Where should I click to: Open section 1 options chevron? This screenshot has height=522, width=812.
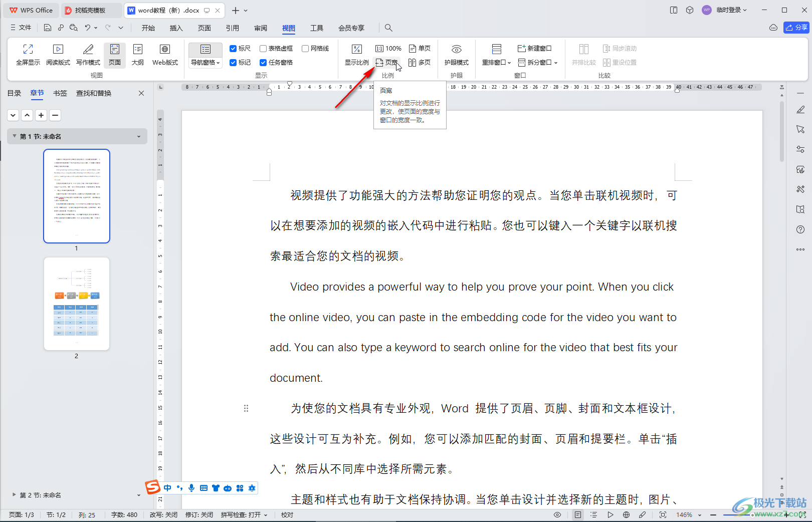pos(139,136)
